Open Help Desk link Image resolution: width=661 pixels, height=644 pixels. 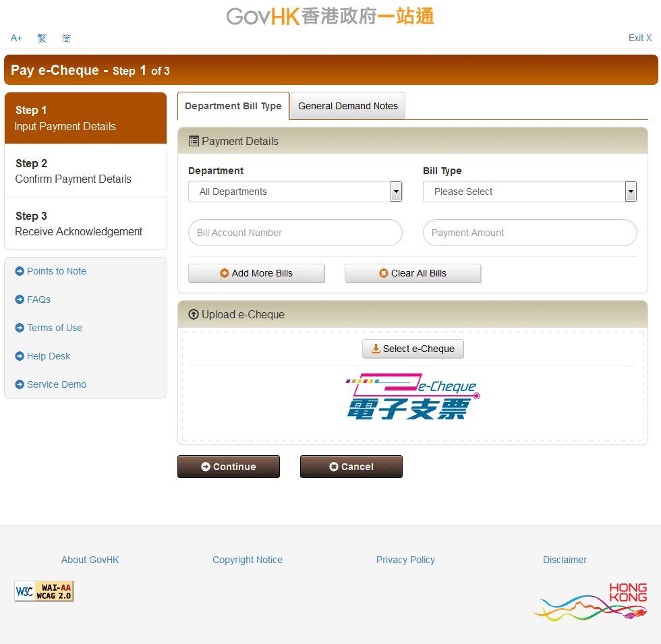click(49, 356)
